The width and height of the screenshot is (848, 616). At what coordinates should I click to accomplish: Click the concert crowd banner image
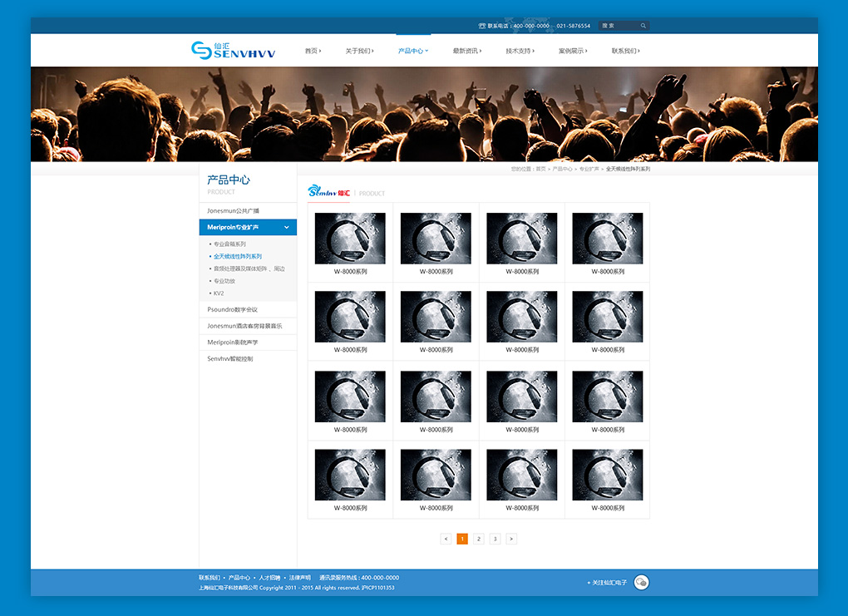424,114
